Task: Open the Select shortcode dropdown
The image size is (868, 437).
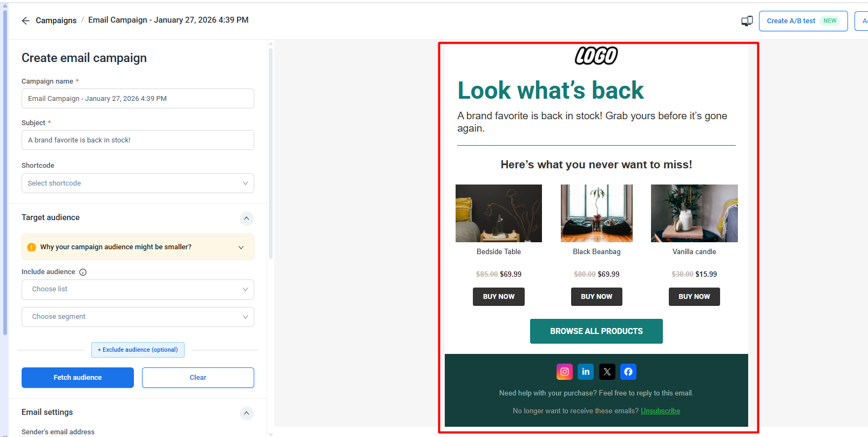Action: [138, 183]
